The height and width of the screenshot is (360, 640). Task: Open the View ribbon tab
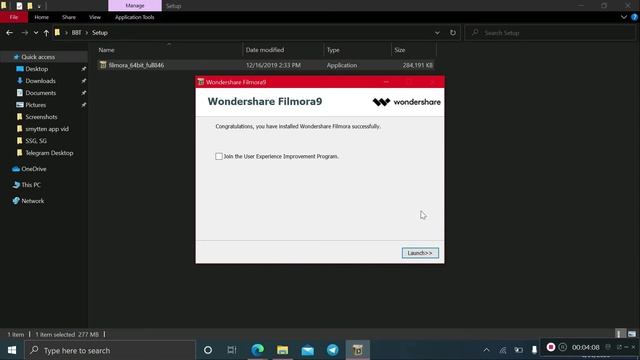(95, 17)
